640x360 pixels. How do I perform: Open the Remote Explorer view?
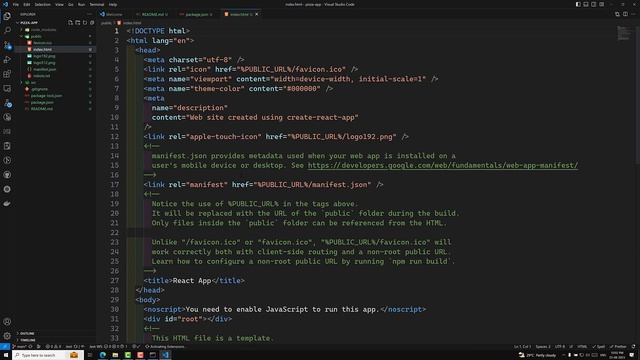click(x=7, y=89)
